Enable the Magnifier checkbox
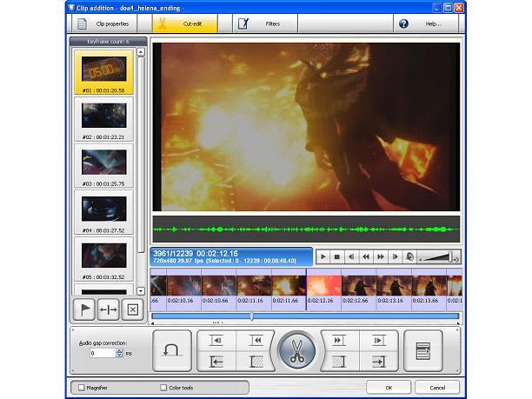Viewport: 532px width, 399px height. [x=82, y=388]
